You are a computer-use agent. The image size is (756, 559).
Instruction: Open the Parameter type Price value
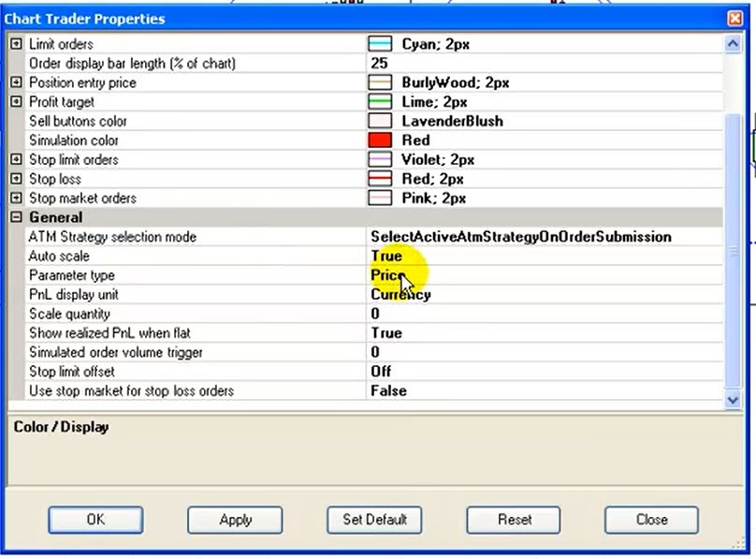point(545,275)
